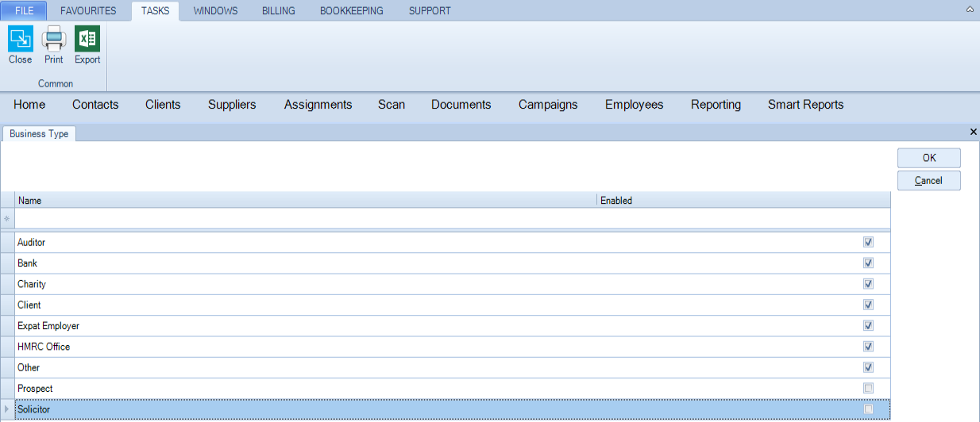Collapse the ribbon with the top-right chevron
This screenshot has width=980, height=422.
(970, 10)
